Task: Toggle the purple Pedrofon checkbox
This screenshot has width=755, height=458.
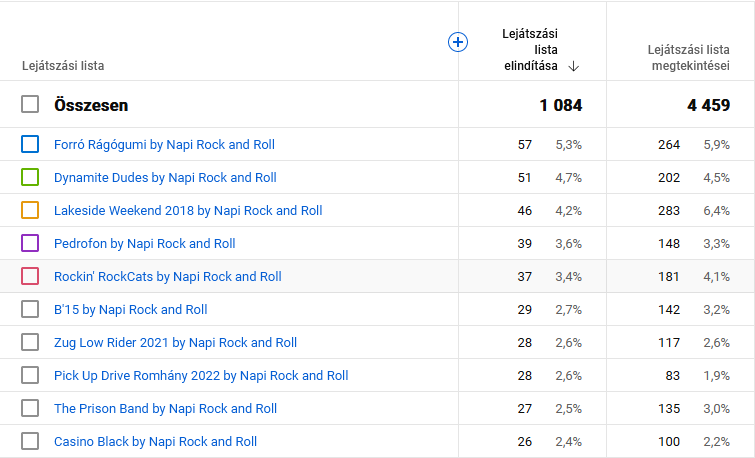Action: [30, 243]
